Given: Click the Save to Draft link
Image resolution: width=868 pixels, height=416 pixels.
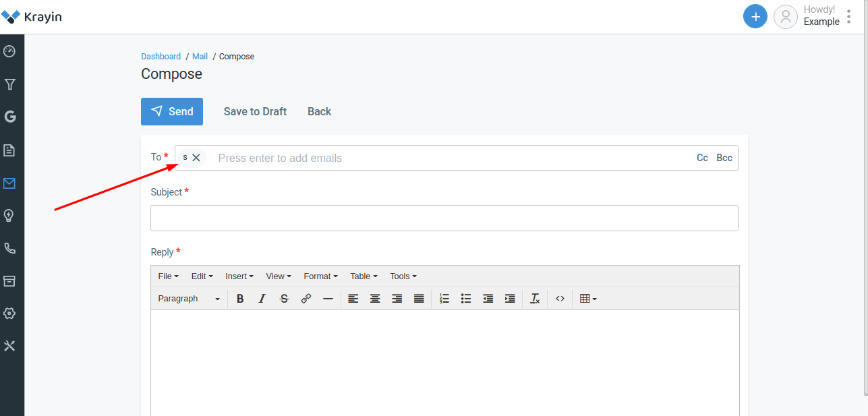Looking at the screenshot, I should tap(255, 111).
